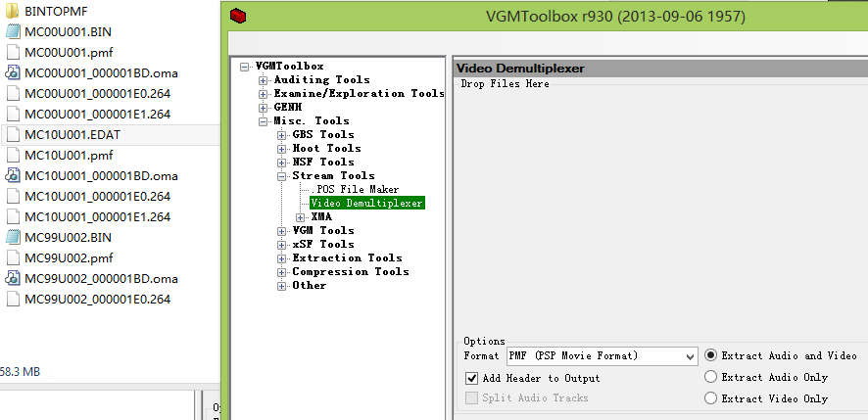Image resolution: width=868 pixels, height=420 pixels.
Task: Select the MC99U002.BIN file icon
Action: (14, 237)
